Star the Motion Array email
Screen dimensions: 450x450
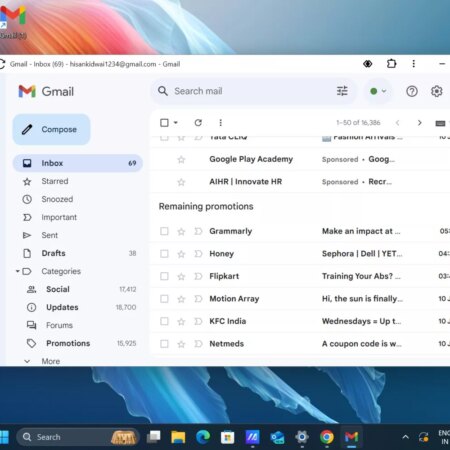pos(181,299)
